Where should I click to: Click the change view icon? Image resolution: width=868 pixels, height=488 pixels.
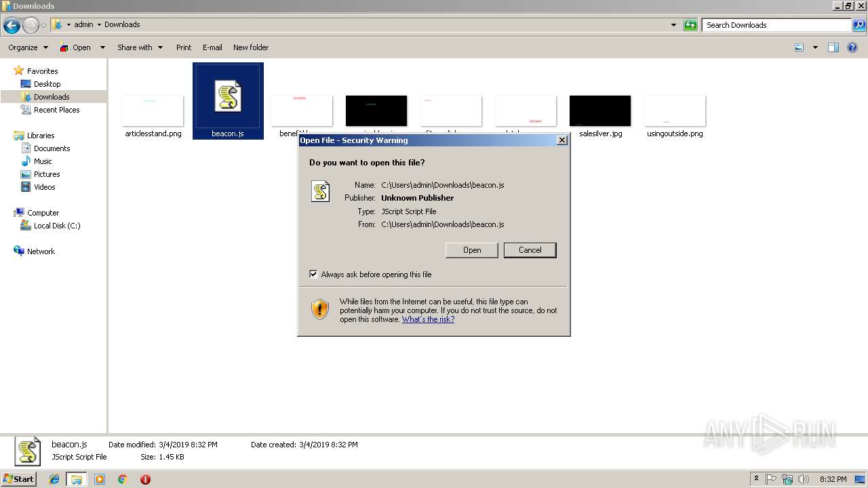(799, 47)
